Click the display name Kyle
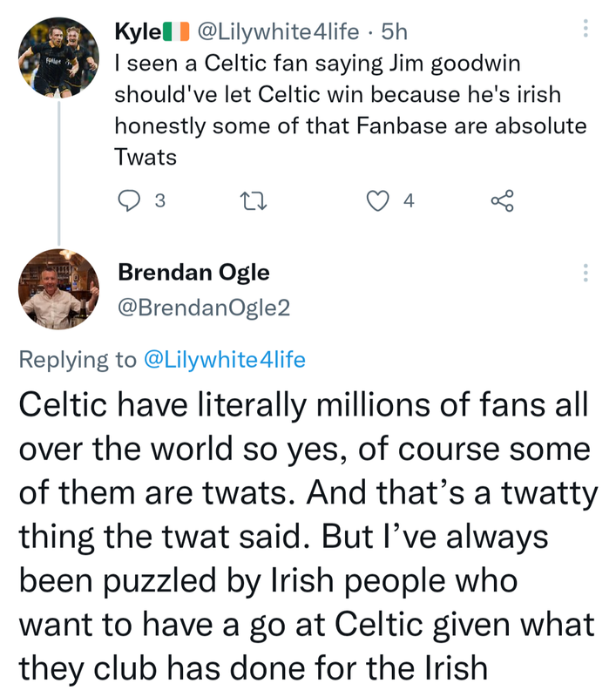Image resolution: width=616 pixels, height=697 pixels. click(137, 32)
